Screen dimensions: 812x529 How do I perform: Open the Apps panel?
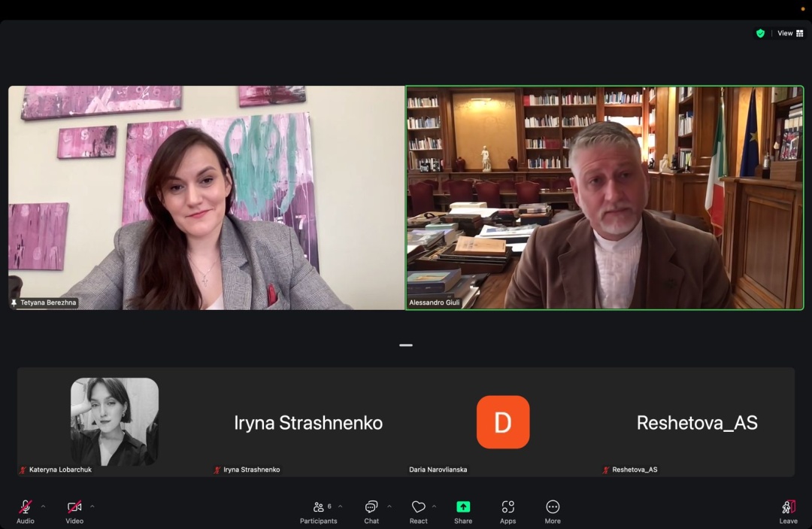coord(508,507)
